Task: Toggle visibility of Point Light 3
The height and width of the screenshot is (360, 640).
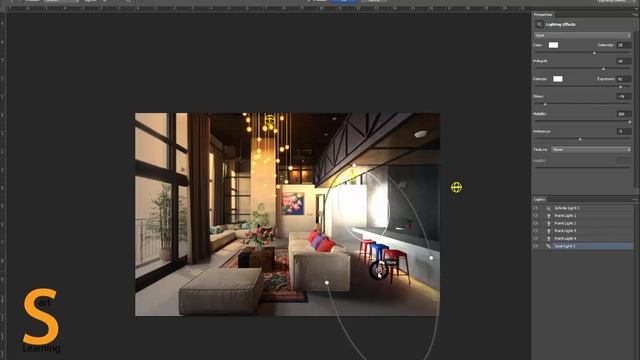Action: (x=536, y=231)
